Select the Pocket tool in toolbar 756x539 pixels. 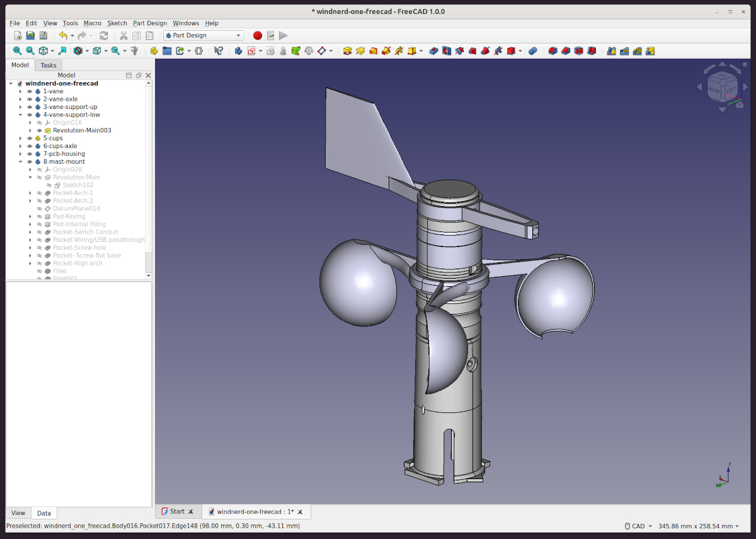click(x=433, y=51)
